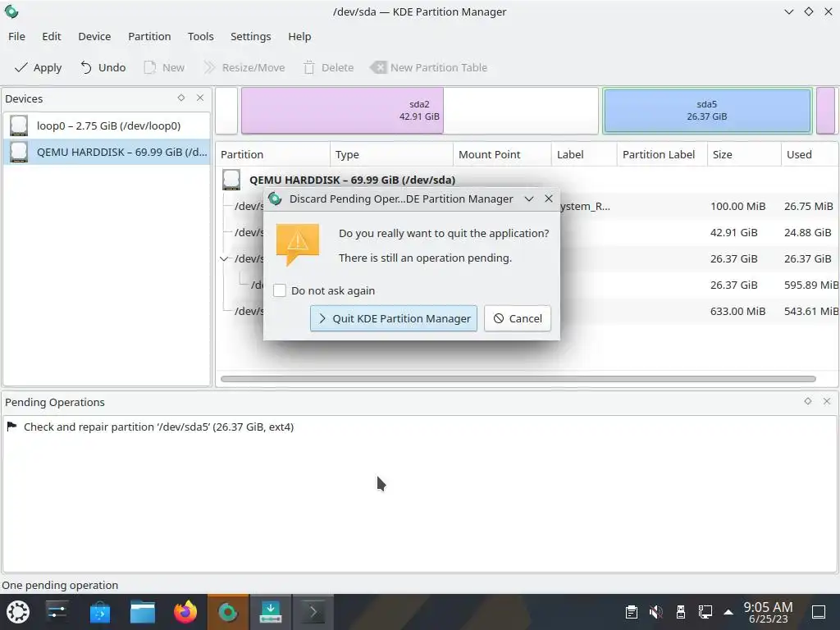840x630 pixels.
Task: Open the Tools menu
Action: point(201,36)
